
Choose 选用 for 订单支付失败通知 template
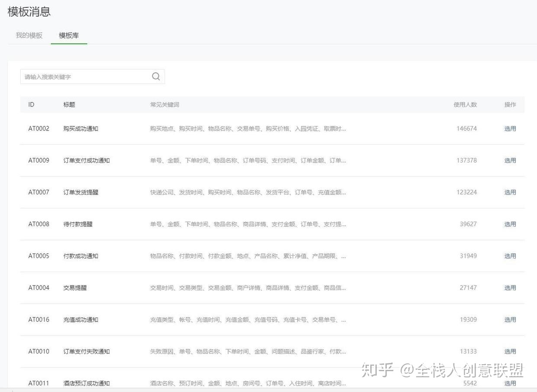pyautogui.click(x=510, y=351)
